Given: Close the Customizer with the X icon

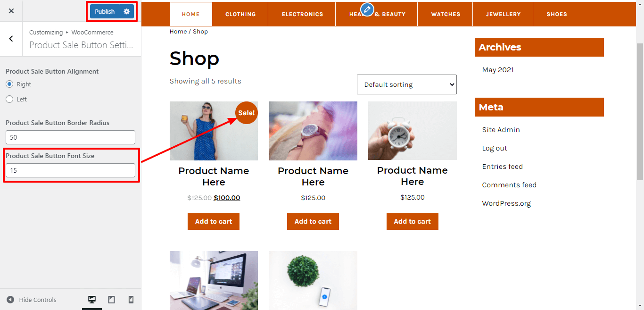Looking at the screenshot, I should tap(11, 11).
